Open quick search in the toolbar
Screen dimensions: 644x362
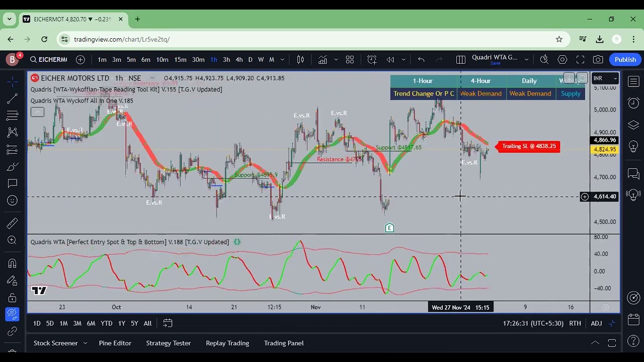(544, 59)
